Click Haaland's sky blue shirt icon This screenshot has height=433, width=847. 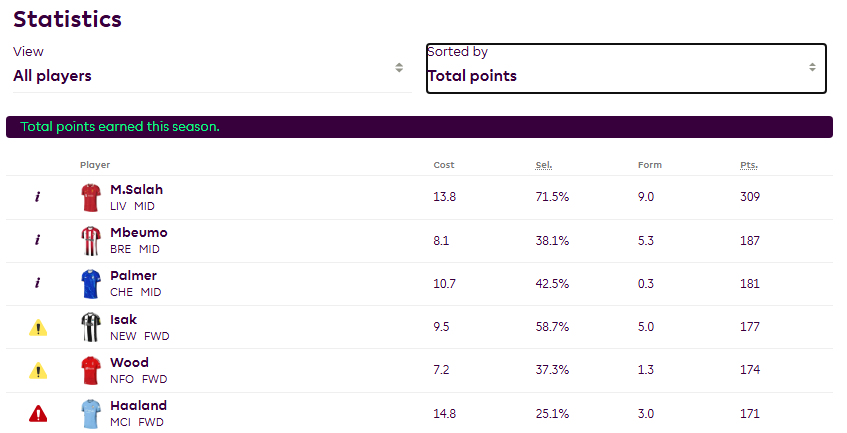click(x=91, y=413)
